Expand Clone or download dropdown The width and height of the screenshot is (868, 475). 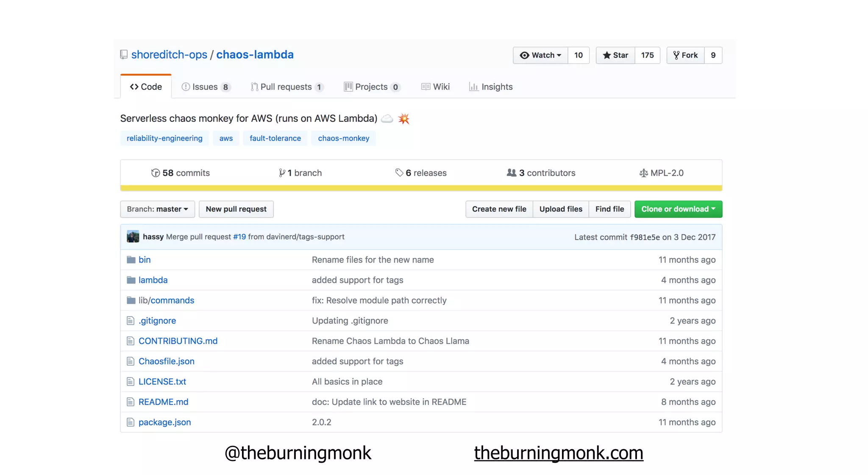678,209
